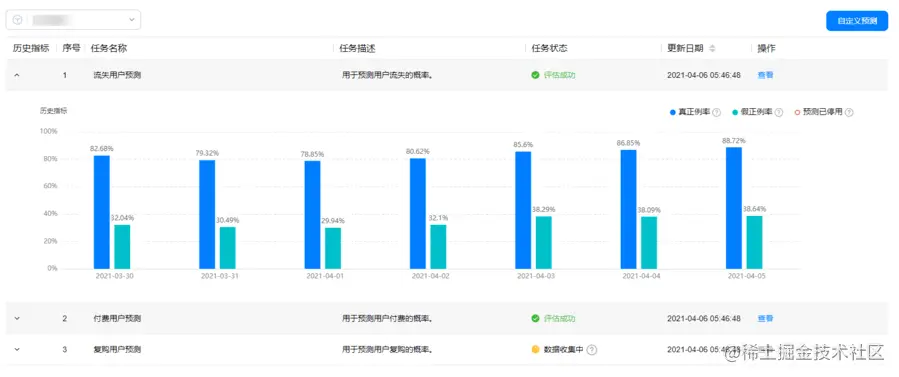Open the filter dropdown at top left
This screenshot has width=899, height=377.
coord(73,20)
